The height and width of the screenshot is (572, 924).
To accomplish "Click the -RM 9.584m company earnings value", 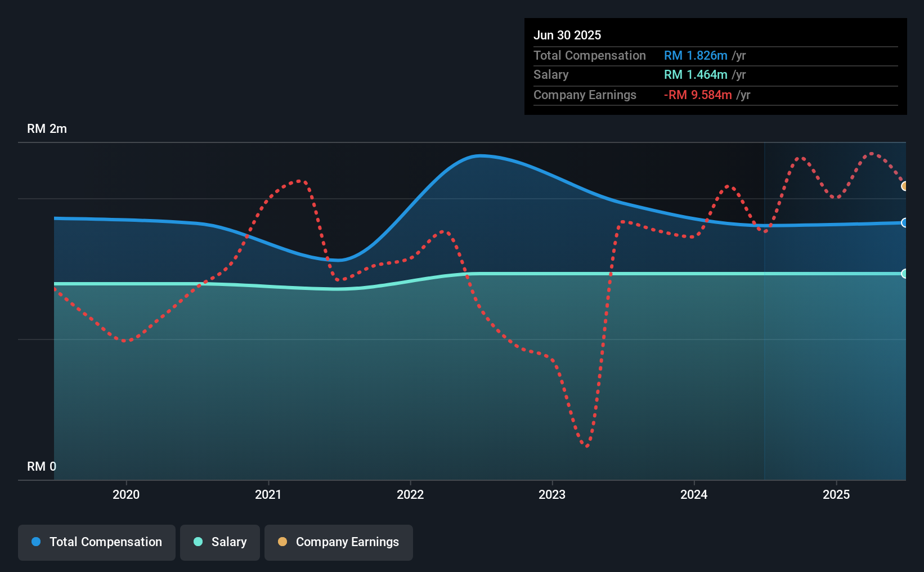I will click(698, 95).
